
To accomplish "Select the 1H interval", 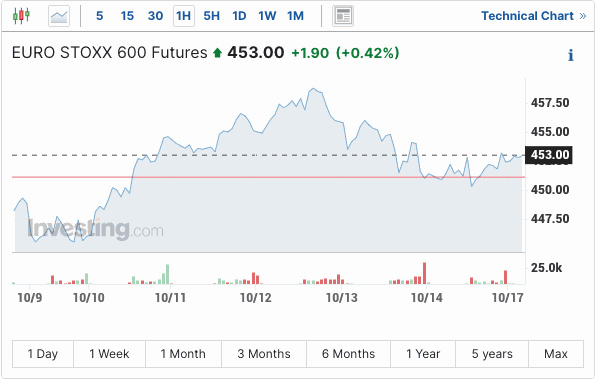I will click(x=184, y=16).
